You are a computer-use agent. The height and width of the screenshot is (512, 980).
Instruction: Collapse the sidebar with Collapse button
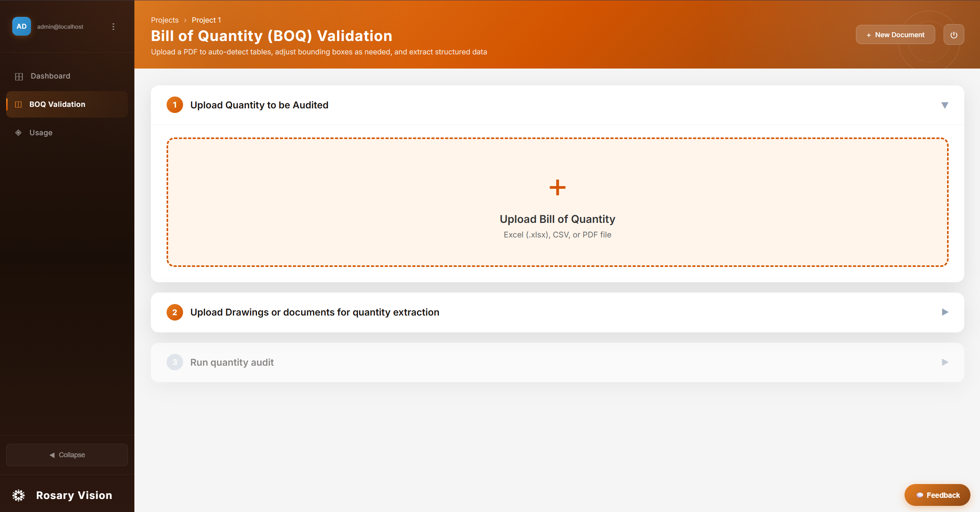coord(67,455)
